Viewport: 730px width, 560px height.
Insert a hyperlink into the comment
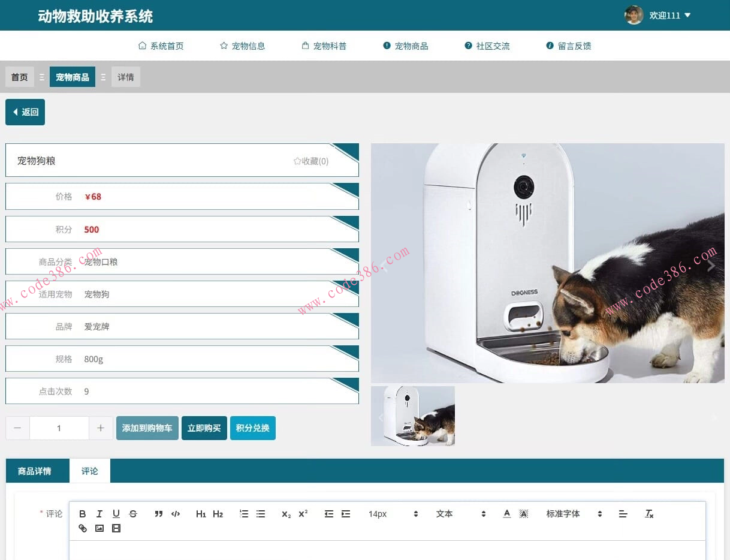(x=83, y=528)
